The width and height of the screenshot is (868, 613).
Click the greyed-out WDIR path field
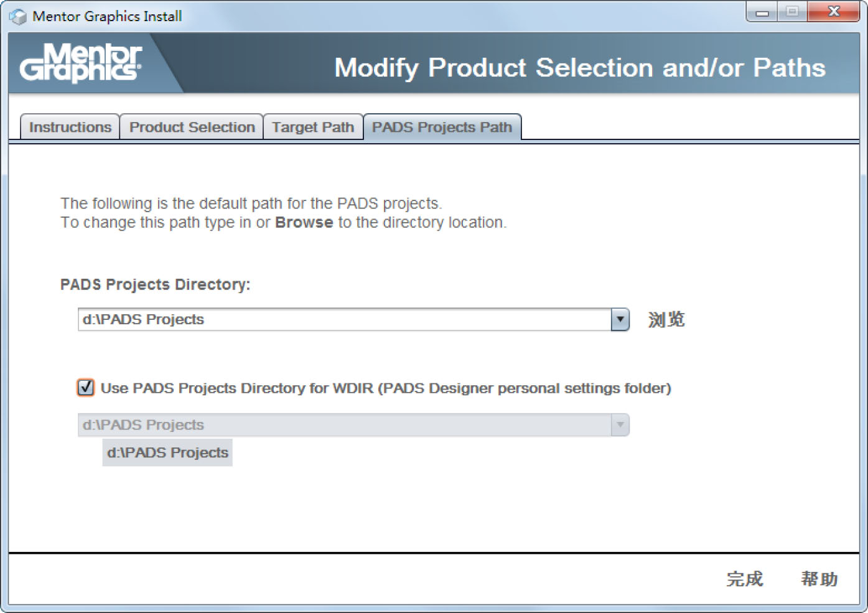(x=345, y=425)
